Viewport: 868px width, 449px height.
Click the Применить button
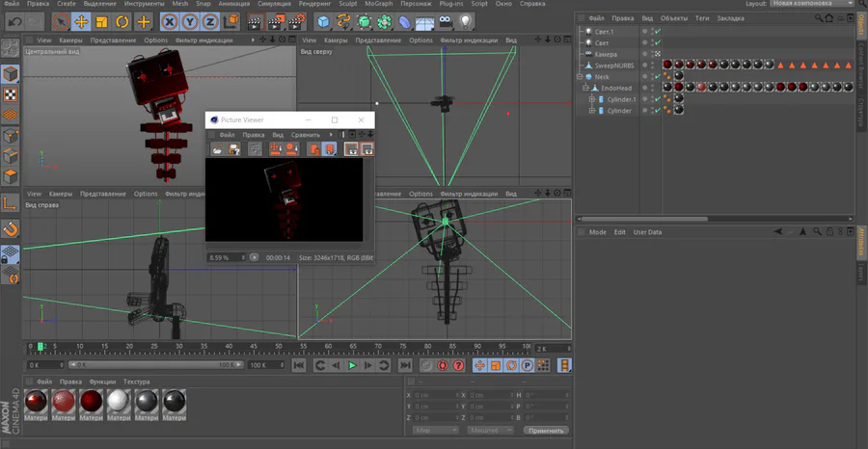pyautogui.click(x=547, y=431)
